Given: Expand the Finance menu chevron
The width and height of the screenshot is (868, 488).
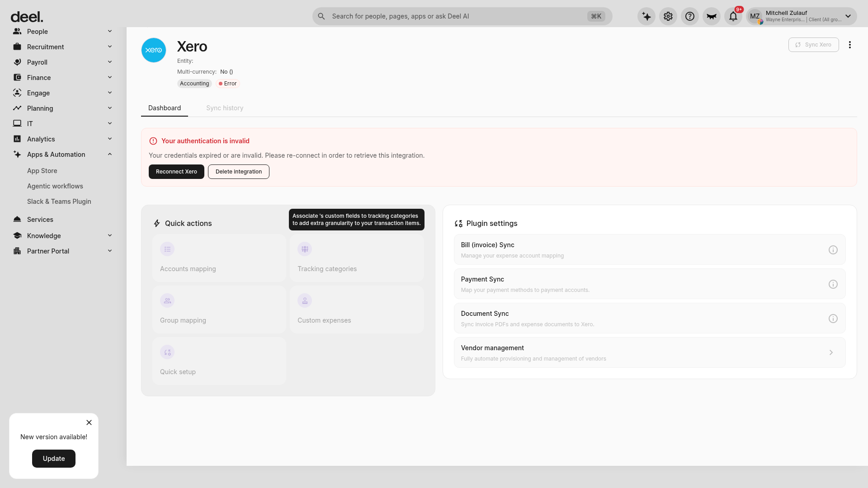Looking at the screenshot, I should click(x=110, y=77).
